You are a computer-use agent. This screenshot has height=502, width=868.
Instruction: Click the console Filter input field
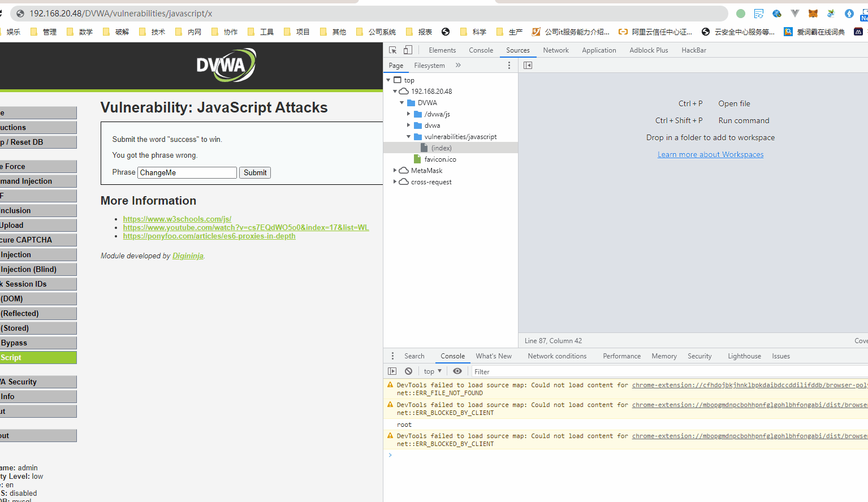tap(670, 371)
